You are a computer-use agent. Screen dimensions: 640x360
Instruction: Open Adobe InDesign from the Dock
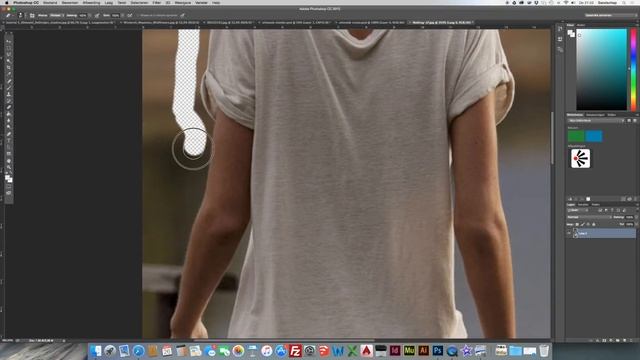[395, 351]
